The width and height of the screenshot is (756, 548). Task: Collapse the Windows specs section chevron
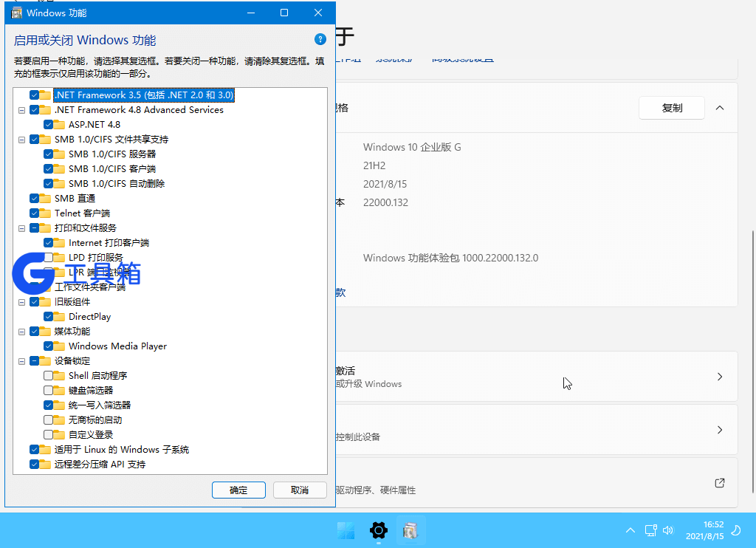coord(720,108)
